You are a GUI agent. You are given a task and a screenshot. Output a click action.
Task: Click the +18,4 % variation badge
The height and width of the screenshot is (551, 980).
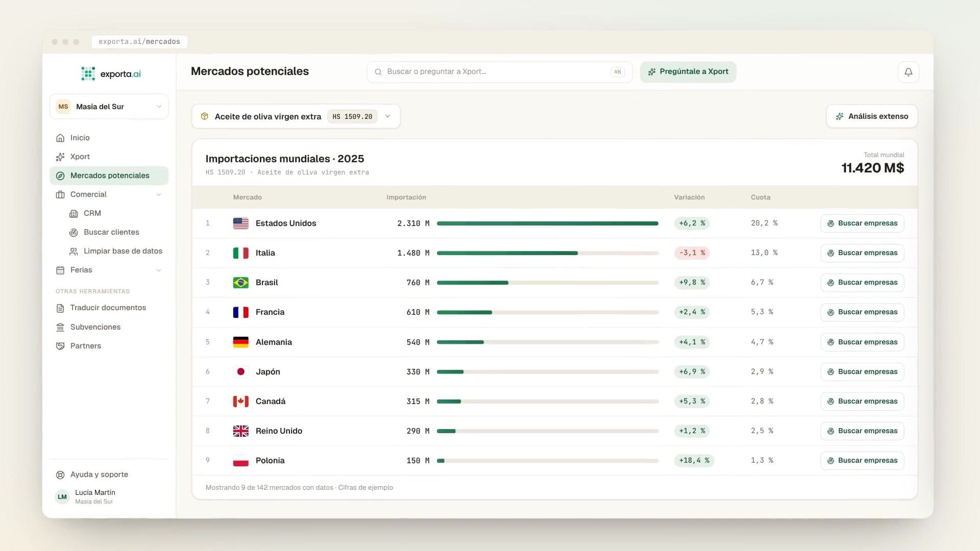[694, 461]
